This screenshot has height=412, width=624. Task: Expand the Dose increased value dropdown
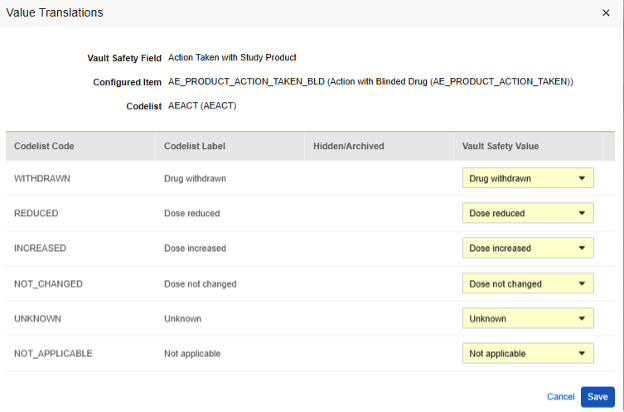point(527,248)
